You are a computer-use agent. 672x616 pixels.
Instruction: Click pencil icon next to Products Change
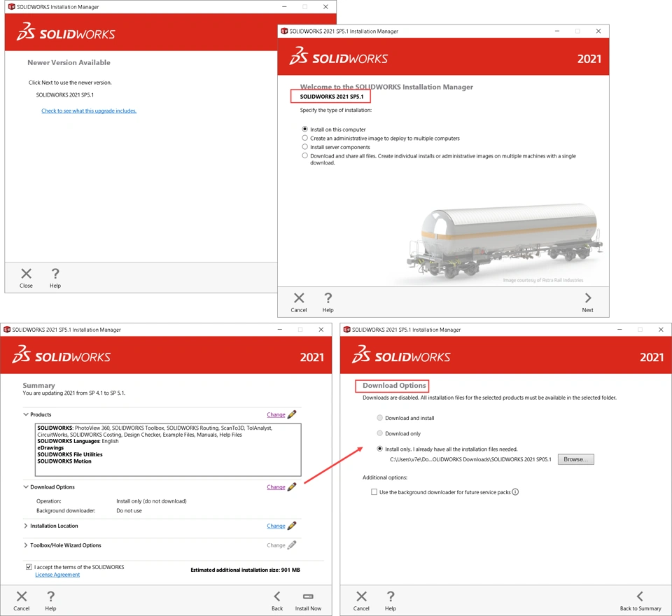point(292,414)
